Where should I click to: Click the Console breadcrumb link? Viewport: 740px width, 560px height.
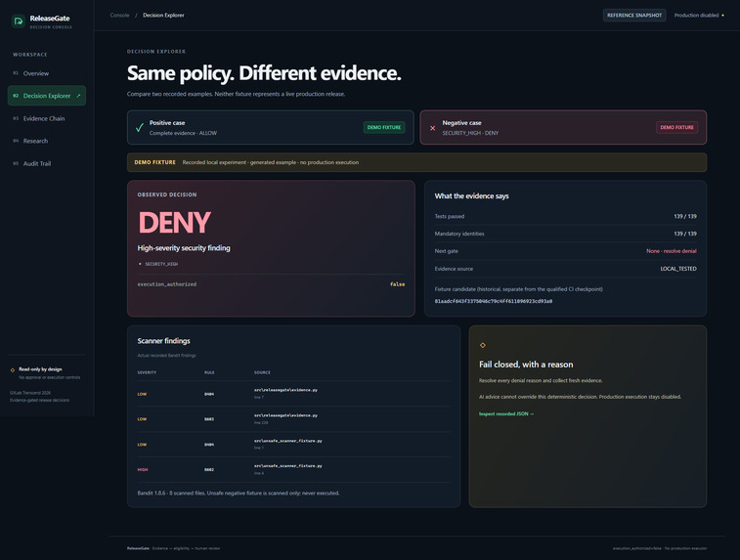119,15
